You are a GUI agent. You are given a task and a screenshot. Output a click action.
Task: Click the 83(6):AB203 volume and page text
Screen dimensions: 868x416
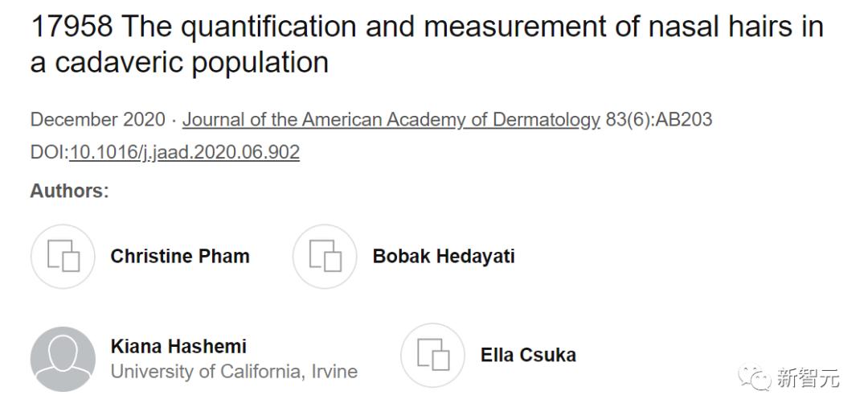coord(659,120)
